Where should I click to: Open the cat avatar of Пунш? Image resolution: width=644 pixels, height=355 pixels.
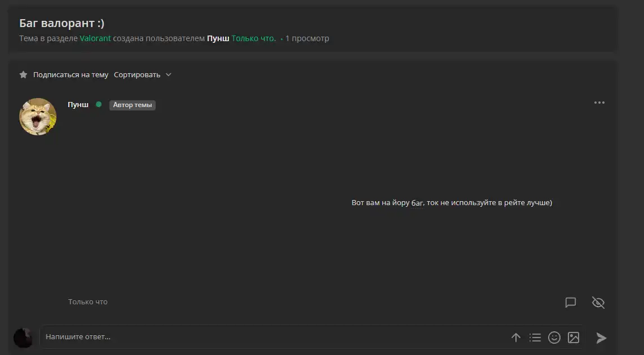pos(38,117)
